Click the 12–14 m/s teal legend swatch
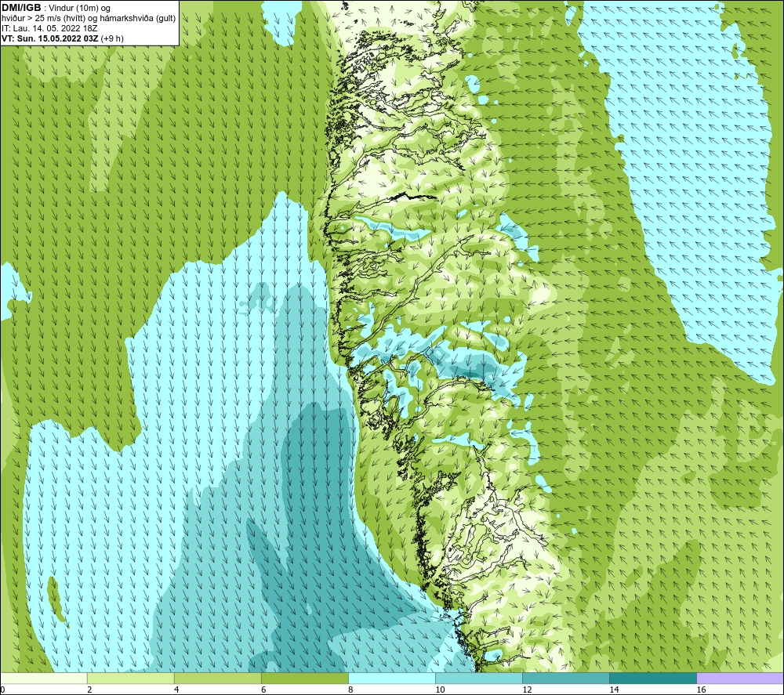 coord(565,679)
